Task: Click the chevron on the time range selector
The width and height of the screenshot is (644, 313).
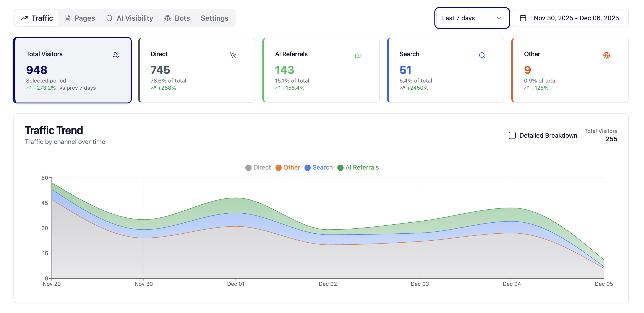Action: (x=499, y=18)
